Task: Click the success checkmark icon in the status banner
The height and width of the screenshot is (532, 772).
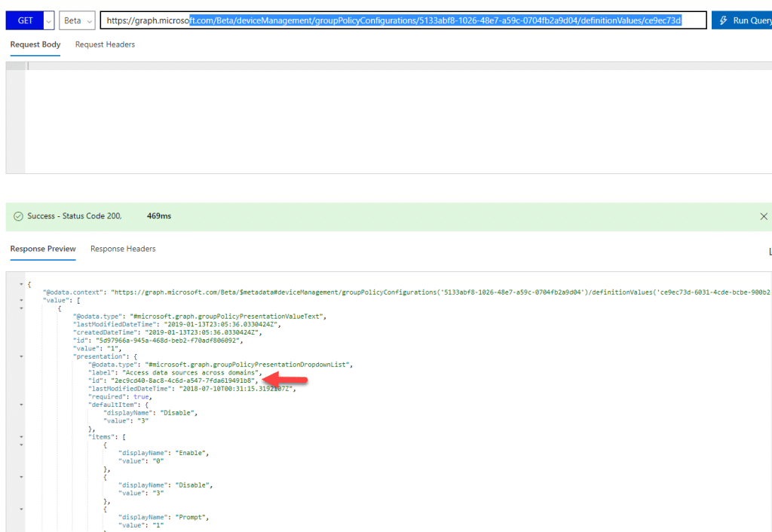Action: coord(18,216)
